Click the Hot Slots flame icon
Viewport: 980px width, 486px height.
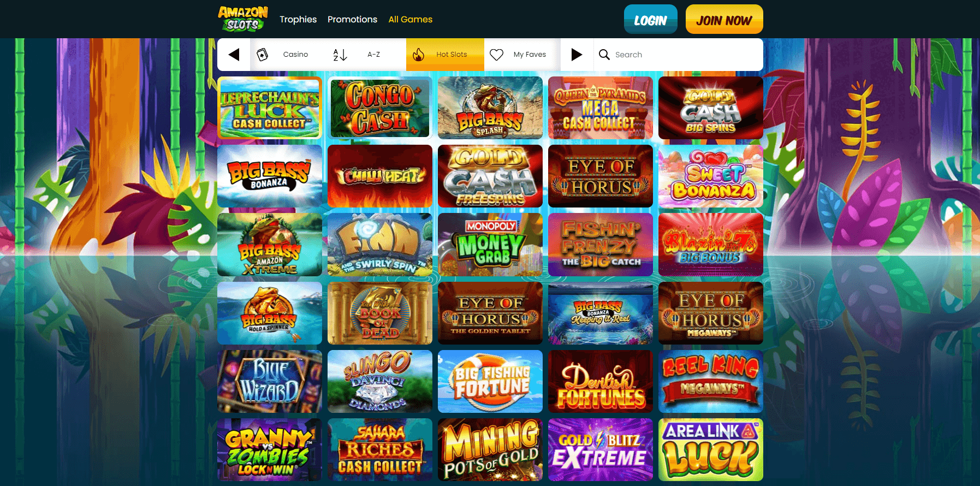(418, 55)
